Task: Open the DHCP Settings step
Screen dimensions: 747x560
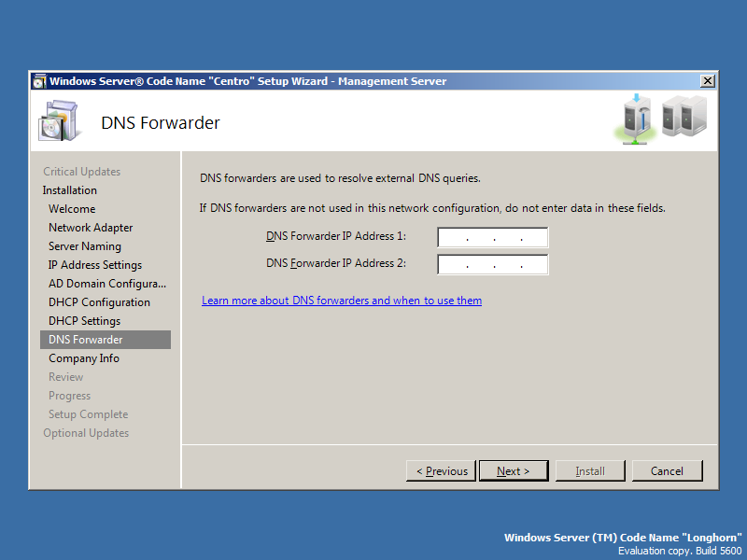Action: click(84, 321)
